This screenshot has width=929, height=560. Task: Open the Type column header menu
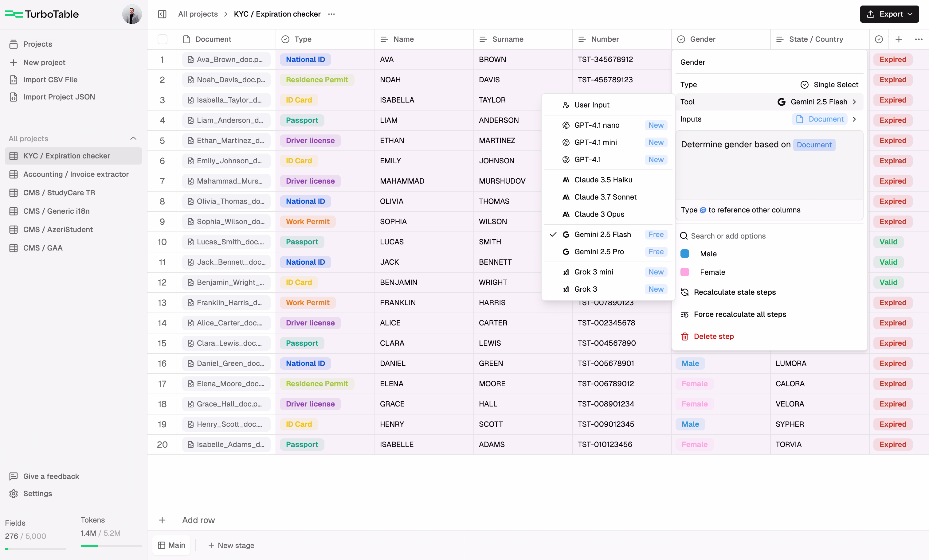click(x=325, y=39)
